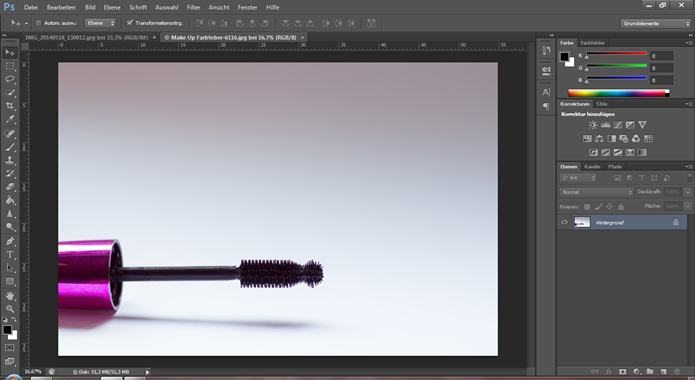Open the Grundelemente workspace dropdown
This screenshot has width=695, height=380.
tap(655, 24)
